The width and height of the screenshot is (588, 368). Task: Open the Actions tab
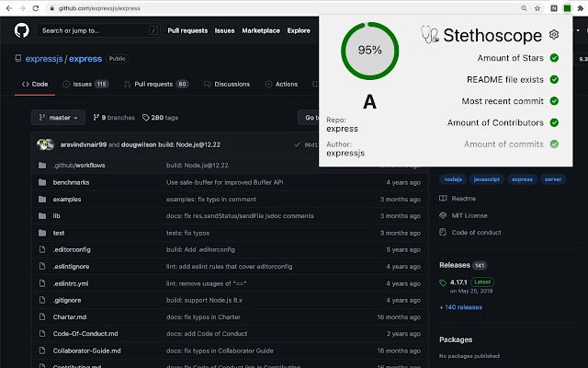(x=282, y=84)
